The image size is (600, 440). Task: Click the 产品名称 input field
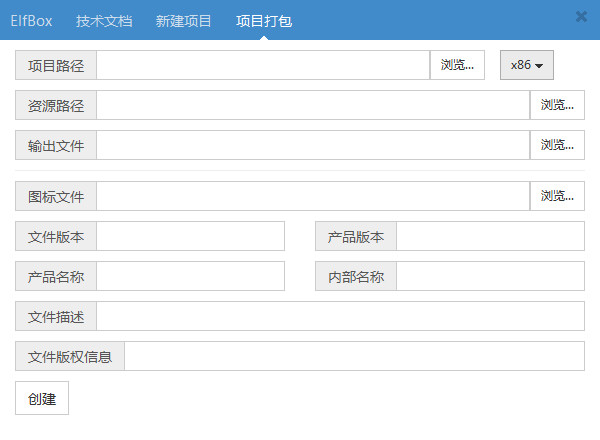[190, 276]
